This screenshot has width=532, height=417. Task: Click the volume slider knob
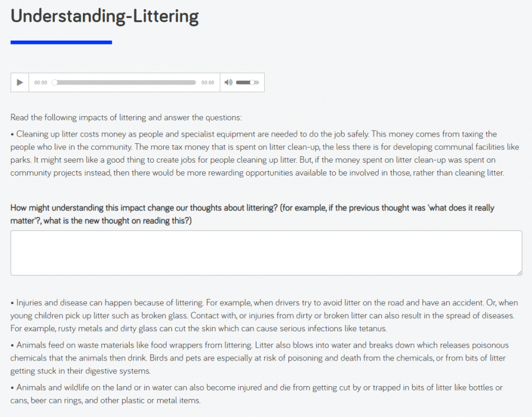(252, 82)
